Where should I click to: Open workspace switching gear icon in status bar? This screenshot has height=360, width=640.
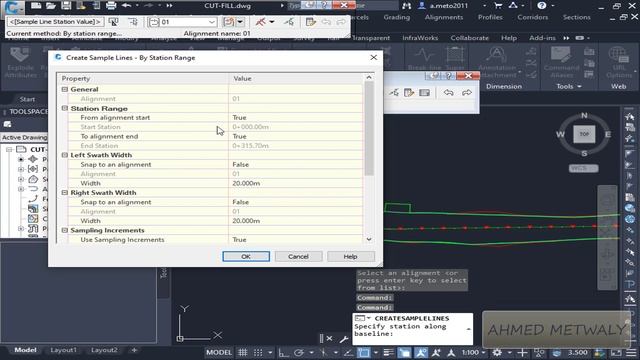coord(497,352)
